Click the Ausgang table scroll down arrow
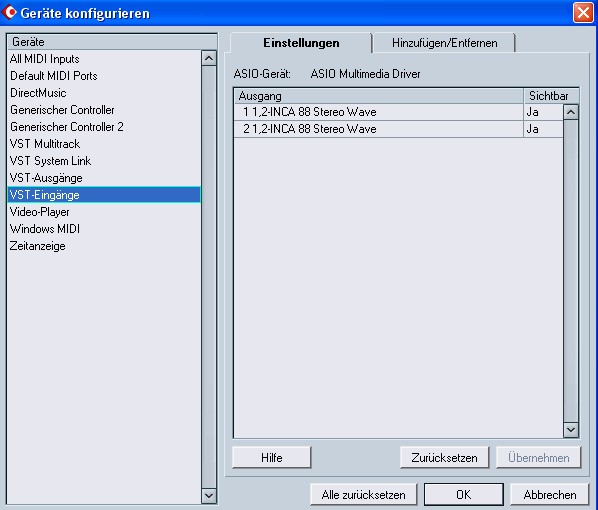 point(571,430)
